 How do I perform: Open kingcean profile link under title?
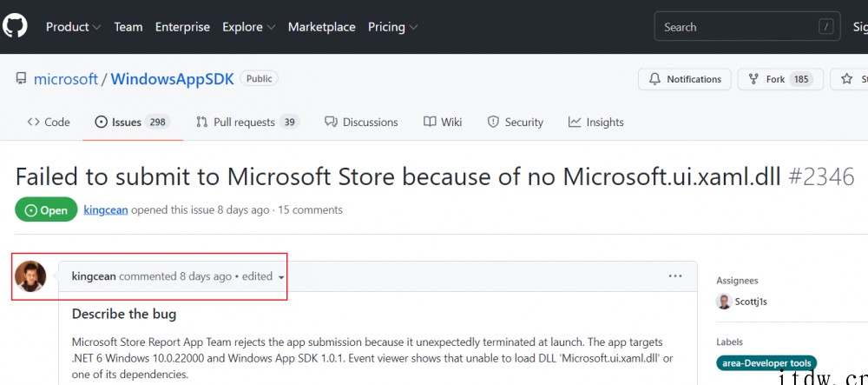tap(106, 210)
